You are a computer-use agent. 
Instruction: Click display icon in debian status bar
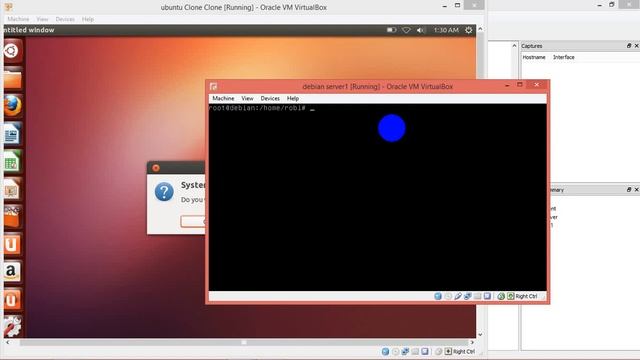(487, 296)
